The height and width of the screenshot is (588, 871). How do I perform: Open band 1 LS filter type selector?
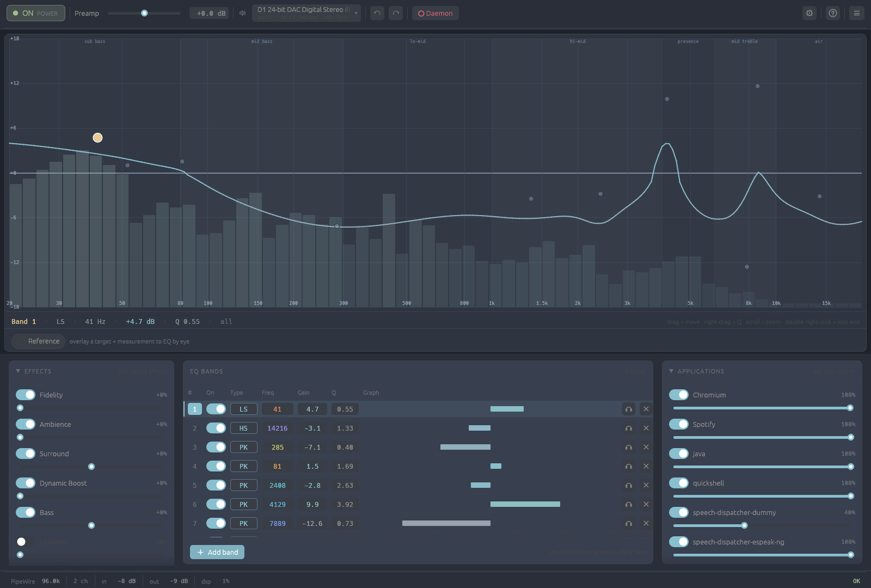tap(243, 409)
